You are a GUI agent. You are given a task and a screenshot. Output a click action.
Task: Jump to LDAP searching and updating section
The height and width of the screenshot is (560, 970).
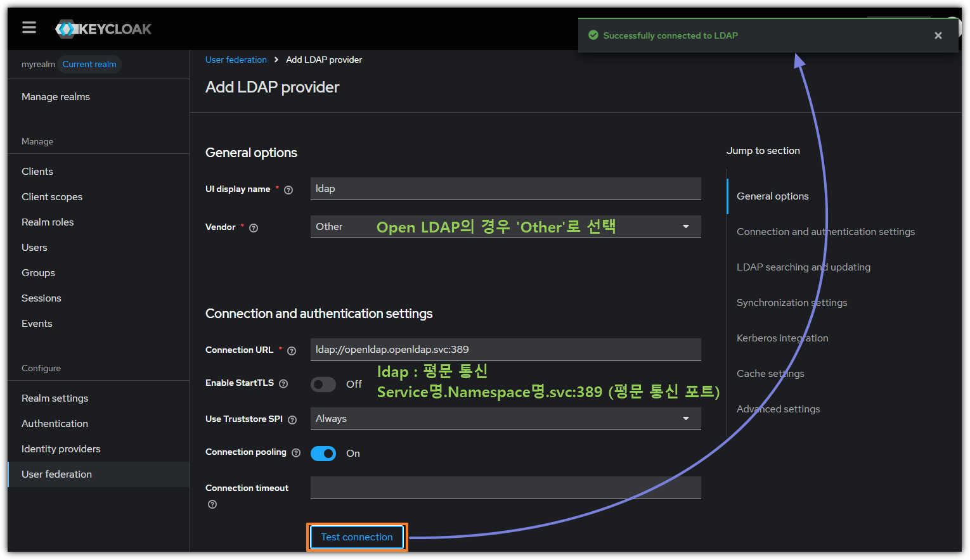point(803,267)
